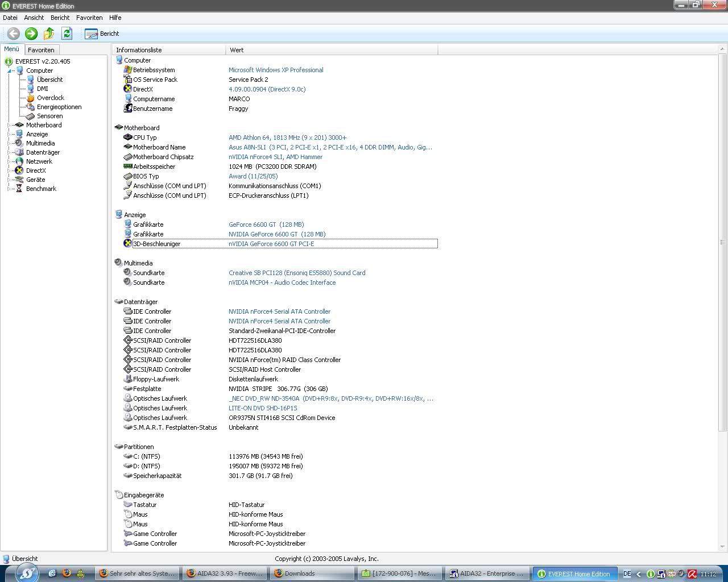Click the CPU Typ row icon
728x582 pixels.
128,137
